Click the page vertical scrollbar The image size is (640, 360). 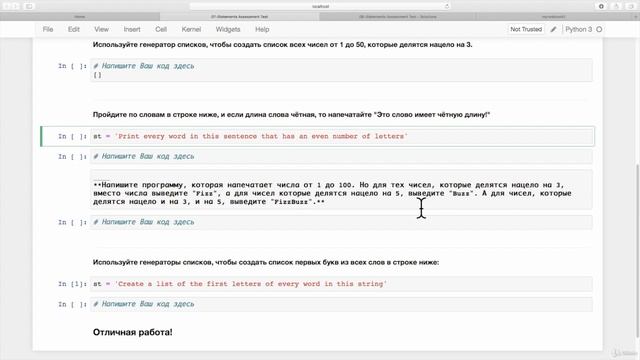(638, 250)
